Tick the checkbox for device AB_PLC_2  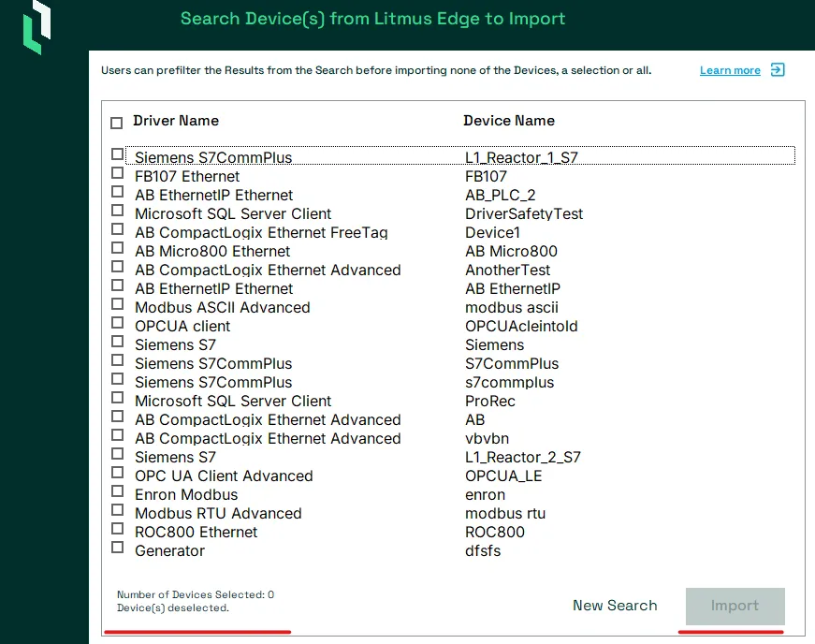click(x=118, y=192)
